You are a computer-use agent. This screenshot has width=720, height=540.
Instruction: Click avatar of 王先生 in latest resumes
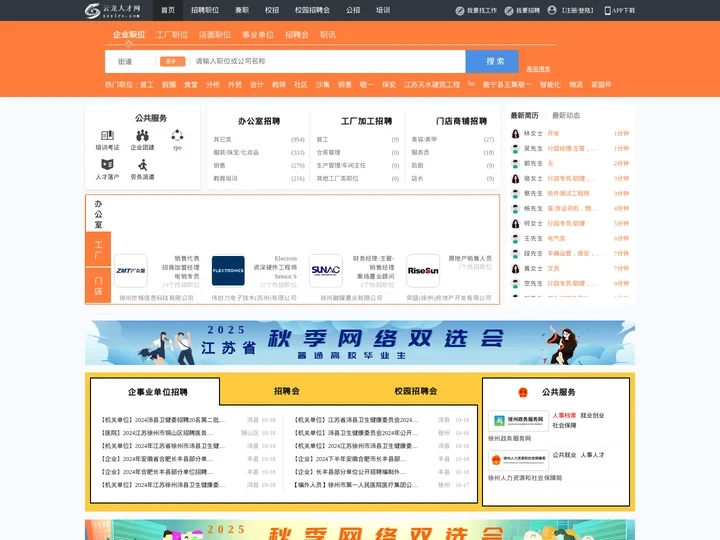click(x=516, y=239)
